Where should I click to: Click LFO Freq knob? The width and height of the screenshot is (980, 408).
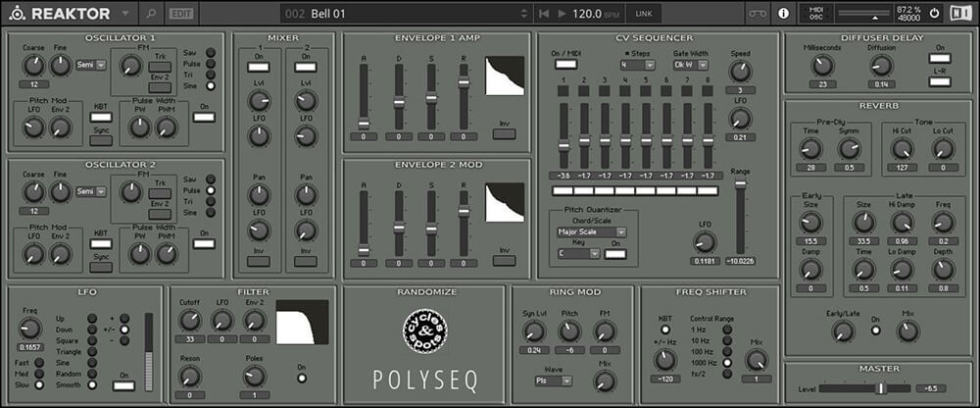click(x=29, y=328)
